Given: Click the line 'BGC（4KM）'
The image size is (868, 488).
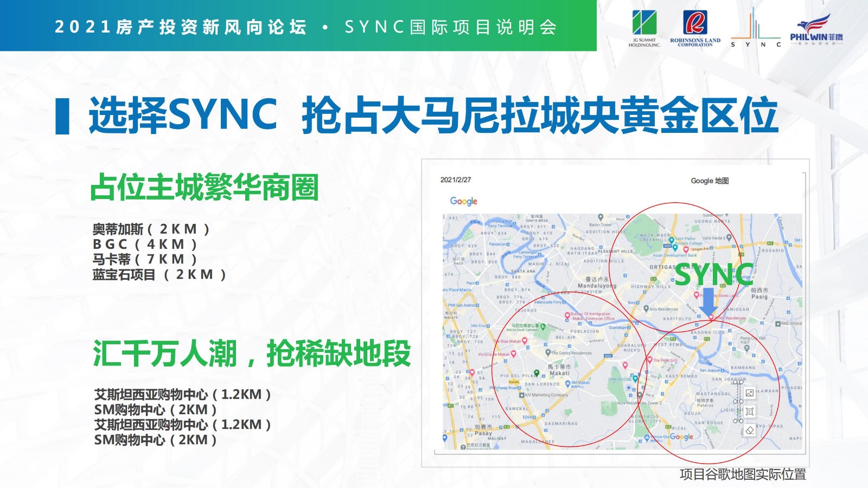Looking at the screenshot, I should [145, 244].
